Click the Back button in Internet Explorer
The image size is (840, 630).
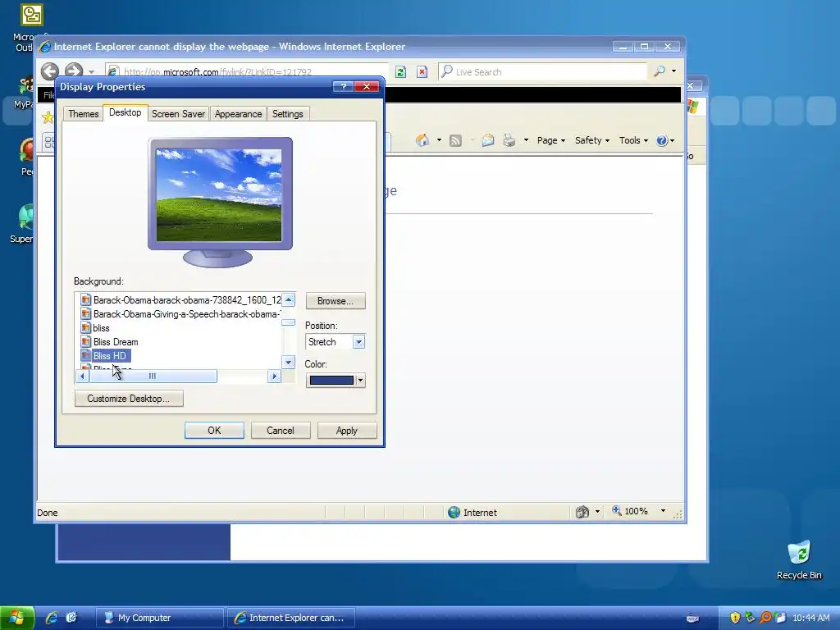50,71
